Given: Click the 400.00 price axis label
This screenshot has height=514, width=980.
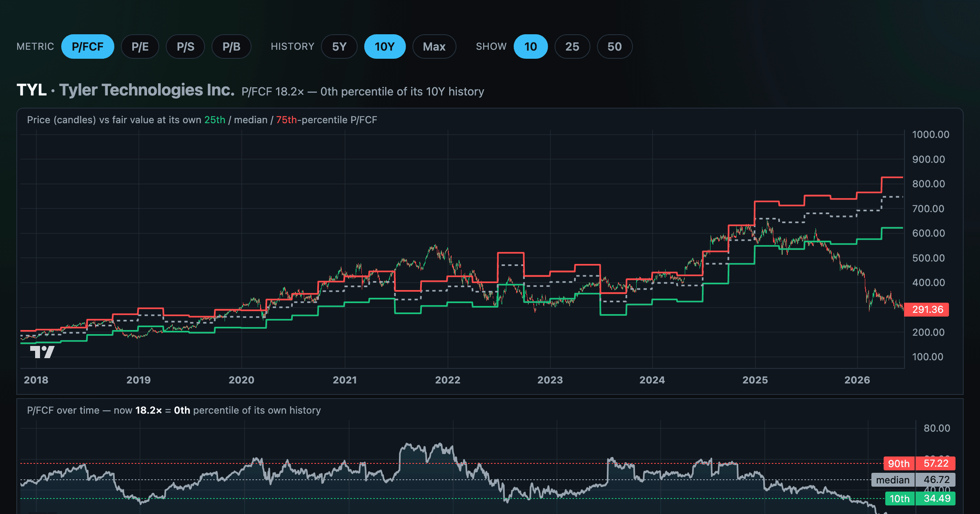Looking at the screenshot, I should tap(929, 283).
